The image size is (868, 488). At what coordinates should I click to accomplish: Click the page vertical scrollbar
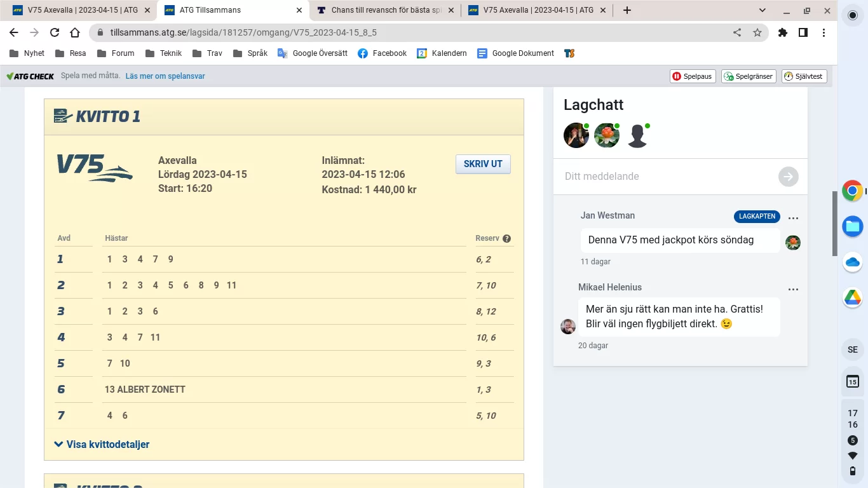point(834,222)
